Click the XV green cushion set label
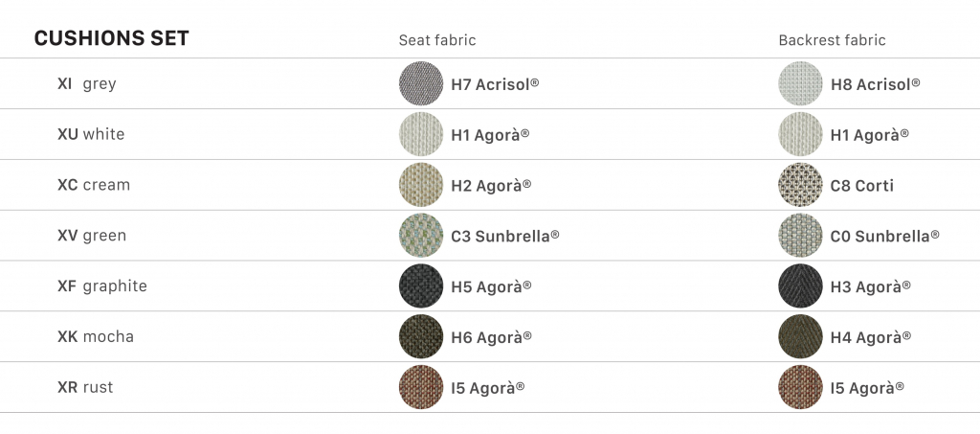The width and height of the screenshot is (980, 434). pyautogui.click(x=92, y=236)
